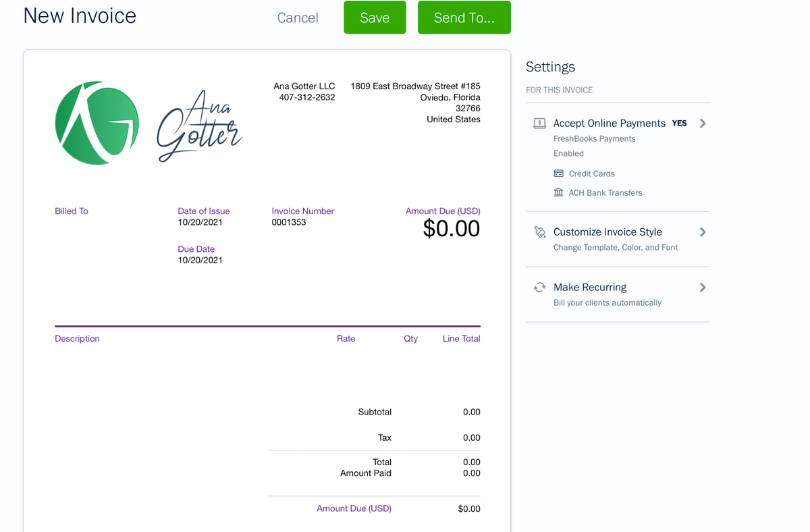Edit the Due Date value

200,260
